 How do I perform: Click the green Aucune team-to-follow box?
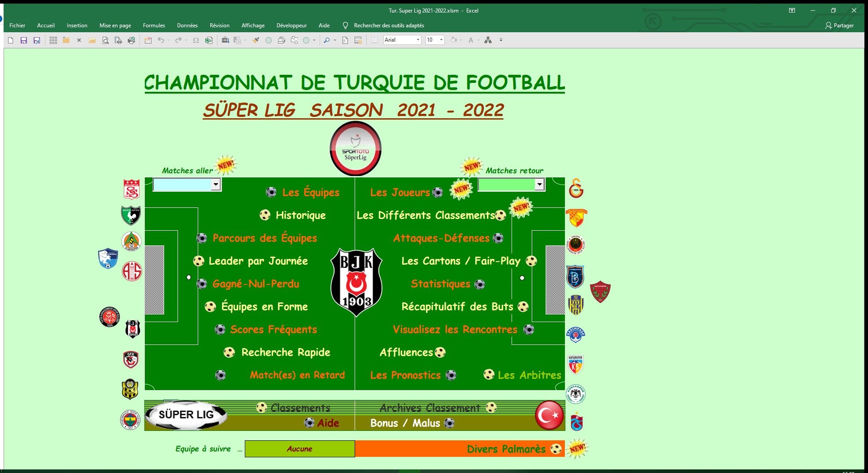coord(299,449)
